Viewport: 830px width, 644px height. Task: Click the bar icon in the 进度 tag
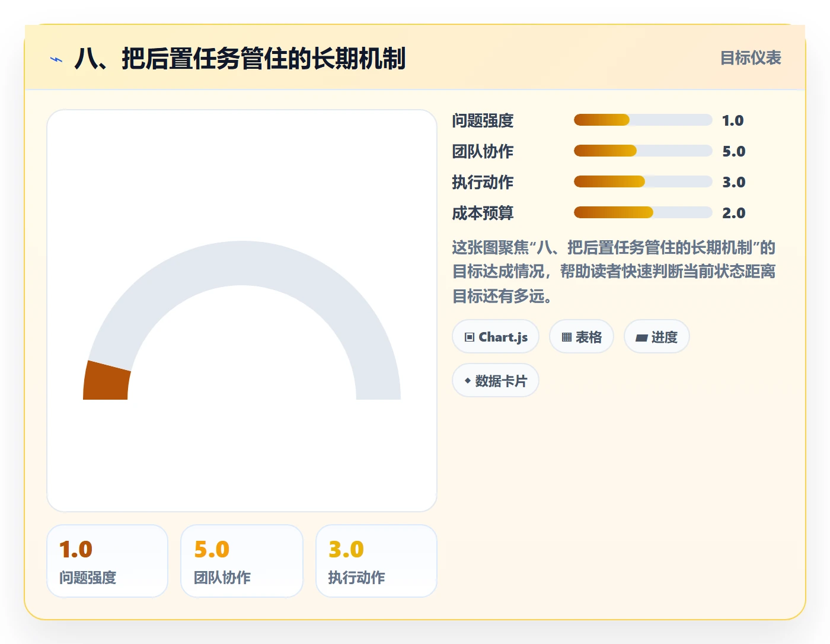tap(641, 338)
